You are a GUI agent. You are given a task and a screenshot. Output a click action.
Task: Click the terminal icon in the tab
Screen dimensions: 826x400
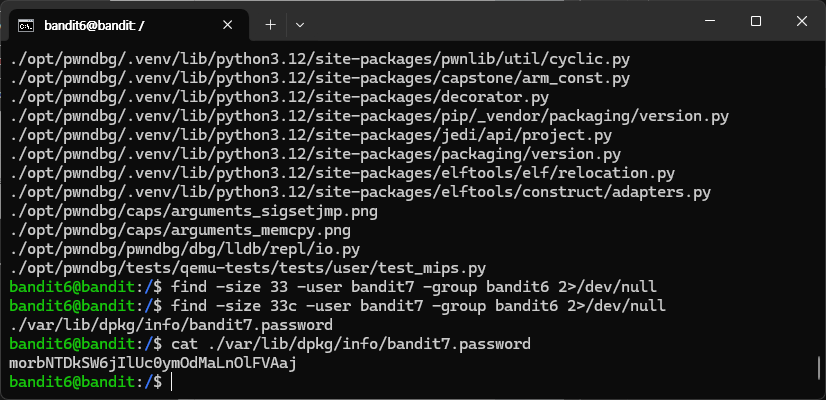click(26, 25)
